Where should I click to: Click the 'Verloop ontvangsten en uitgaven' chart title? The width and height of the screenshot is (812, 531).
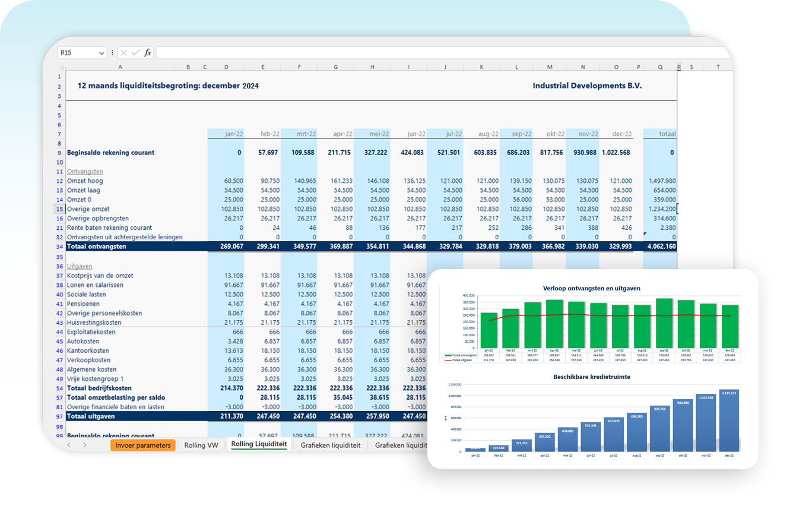592,288
